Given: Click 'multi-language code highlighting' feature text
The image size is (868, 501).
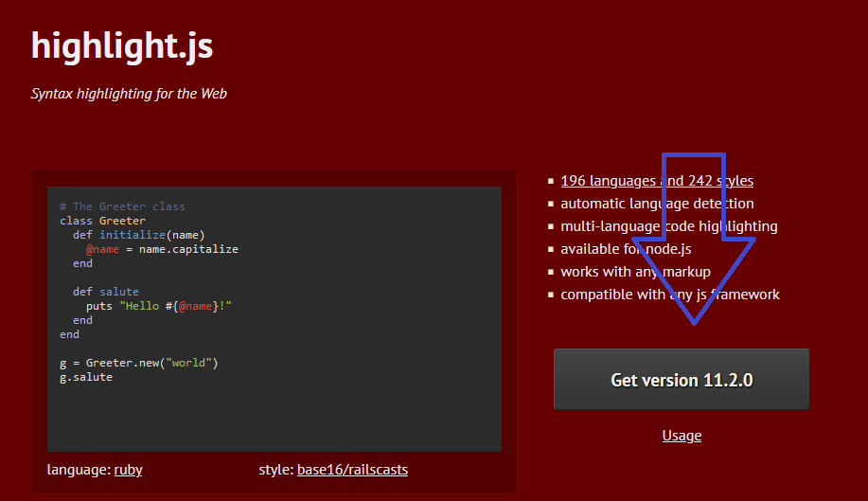Looking at the screenshot, I should click(x=669, y=225).
